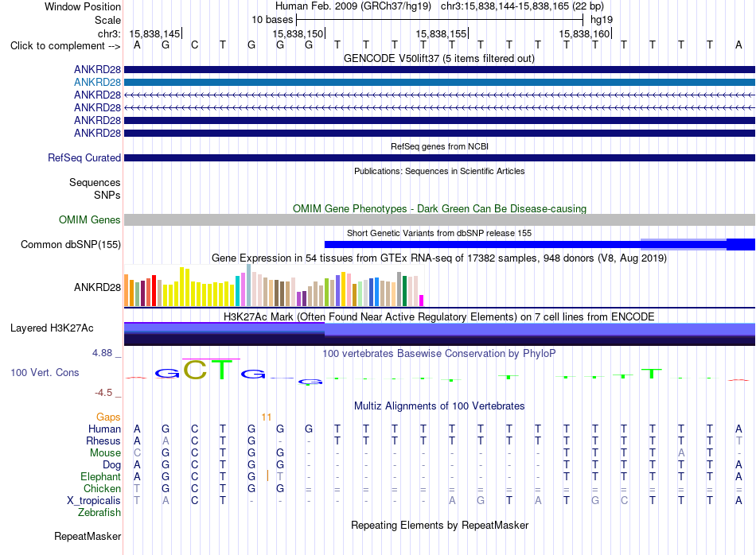The image size is (756, 555).
Task: Click the gray OMIM Genes bar
Action: pos(439,219)
